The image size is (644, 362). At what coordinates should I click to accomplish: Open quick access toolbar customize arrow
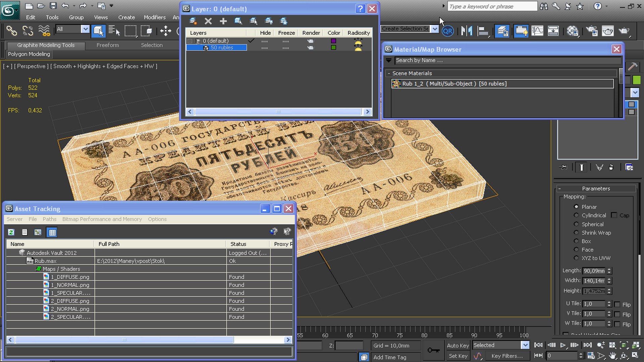point(111,6)
